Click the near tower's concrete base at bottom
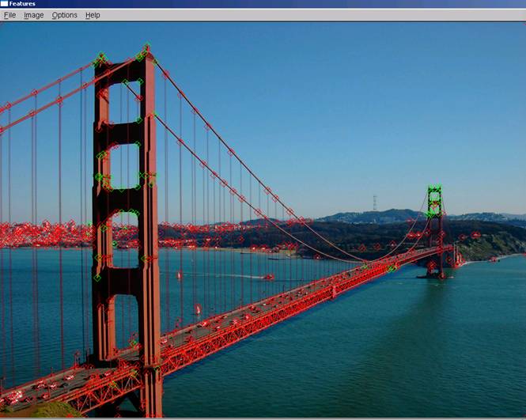The height and width of the screenshot is (420, 526). [x=150, y=395]
